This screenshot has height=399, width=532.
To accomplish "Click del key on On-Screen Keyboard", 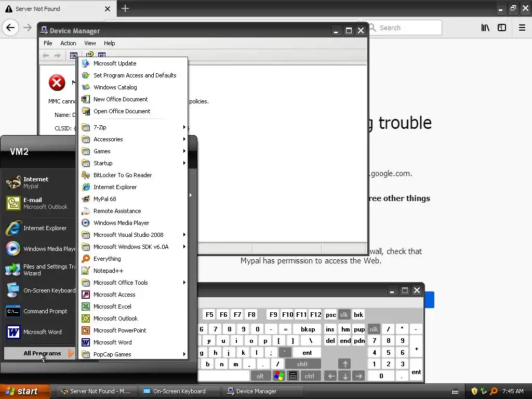I will click(330, 341).
